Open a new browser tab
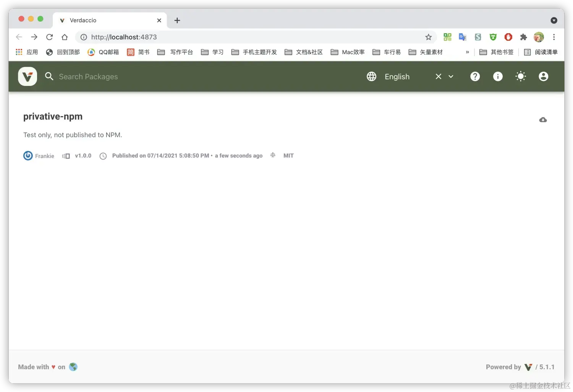This screenshot has height=392, width=573. coord(177,20)
